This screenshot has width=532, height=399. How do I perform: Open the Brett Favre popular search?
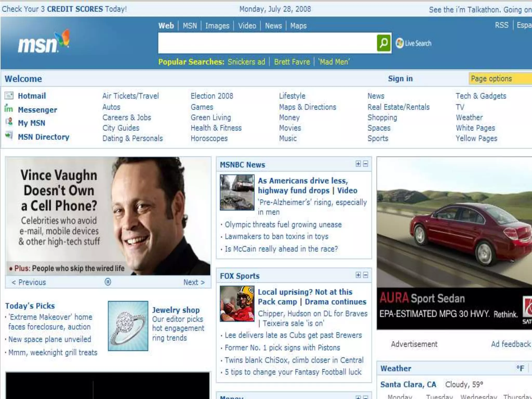[292, 62]
